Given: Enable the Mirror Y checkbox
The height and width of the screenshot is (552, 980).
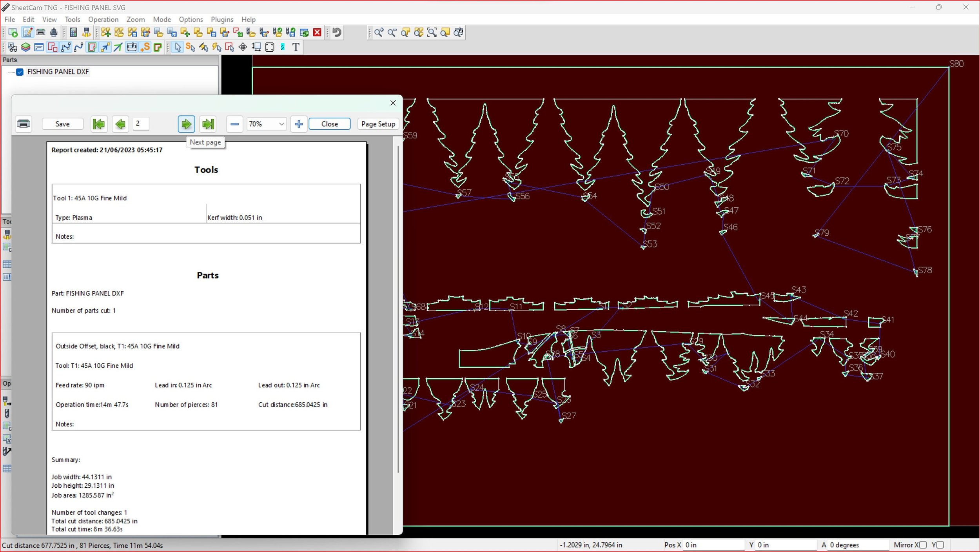Looking at the screenshot, I should (x=940, y=545).
